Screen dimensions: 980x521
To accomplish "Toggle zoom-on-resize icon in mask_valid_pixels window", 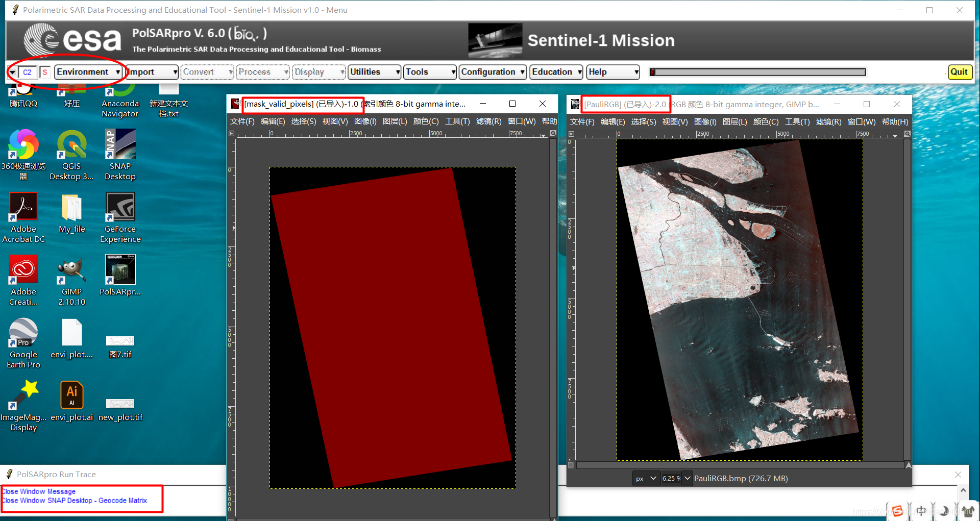I will point(553,133).
